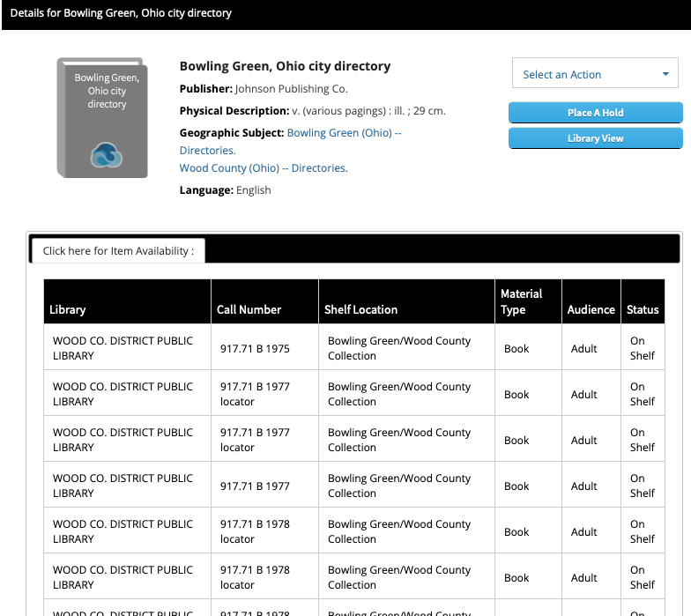Click the Material Type column header
Screen dimensions: 691x616
pos(521,301)
